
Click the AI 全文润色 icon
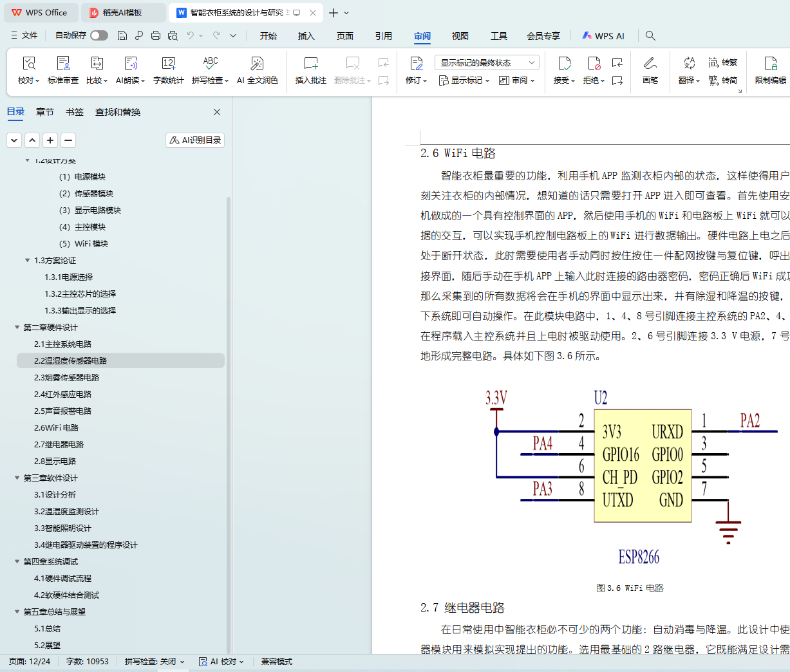point(257,64)
